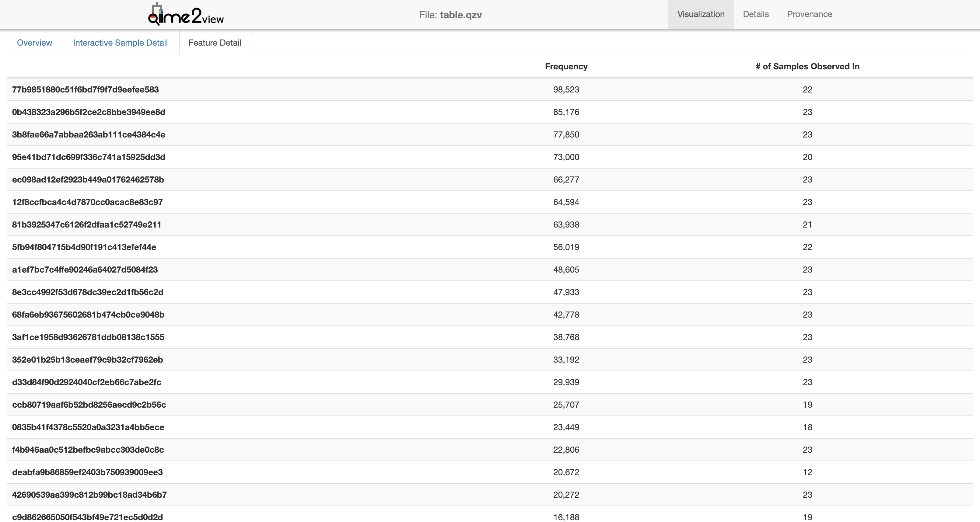Click the Frequency column header
Screen dimensions: 980x522
coord(566,67)
